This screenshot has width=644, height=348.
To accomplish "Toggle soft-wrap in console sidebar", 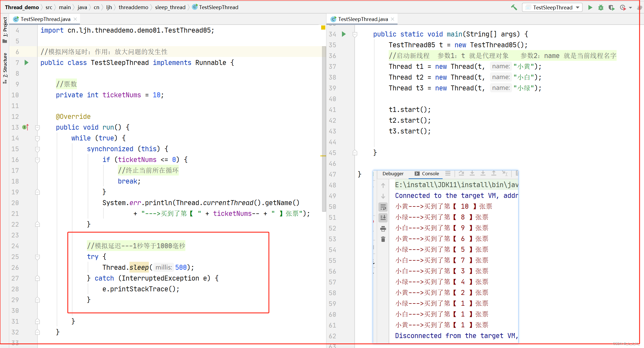I will (383, 207).
